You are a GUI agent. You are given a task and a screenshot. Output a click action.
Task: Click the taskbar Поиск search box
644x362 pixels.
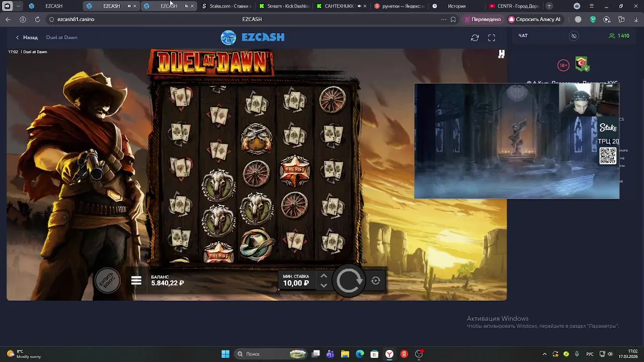point(271,354)
